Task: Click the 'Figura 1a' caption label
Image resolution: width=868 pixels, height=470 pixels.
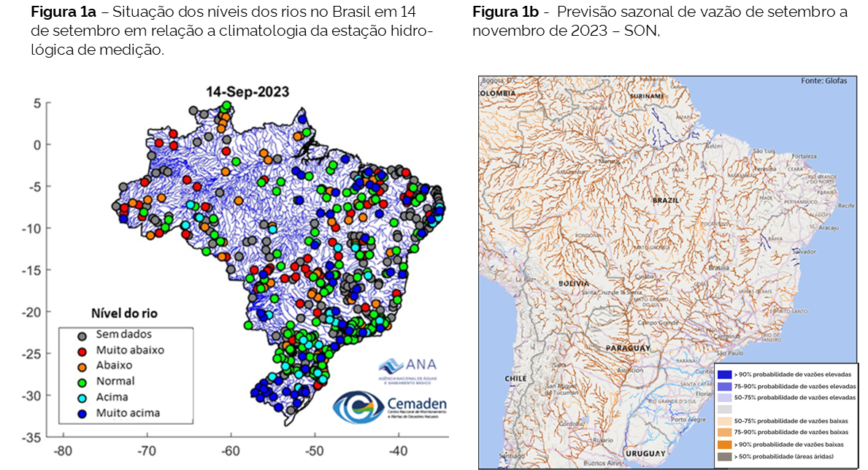Action: point(63,12)
